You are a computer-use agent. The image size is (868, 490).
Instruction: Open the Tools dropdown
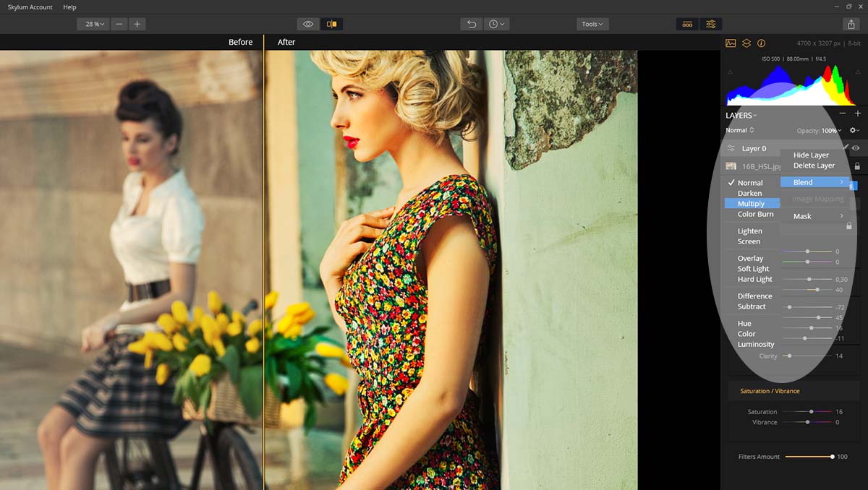[592, 24]
